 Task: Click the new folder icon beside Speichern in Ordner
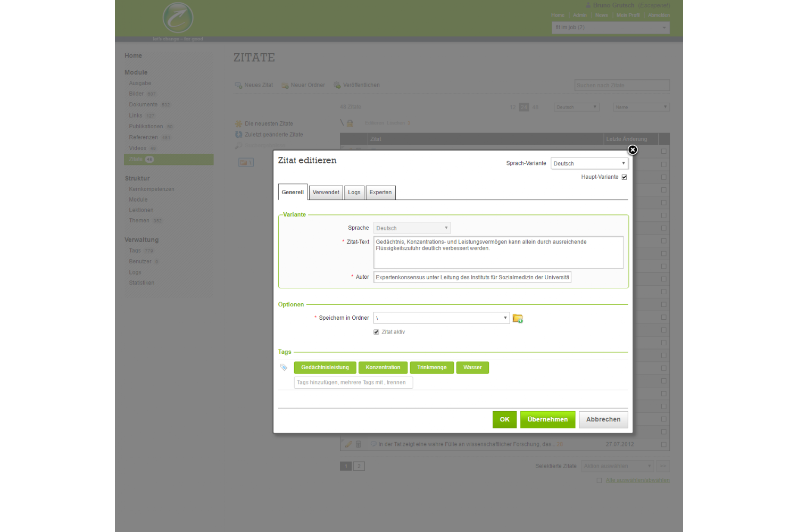517,319
